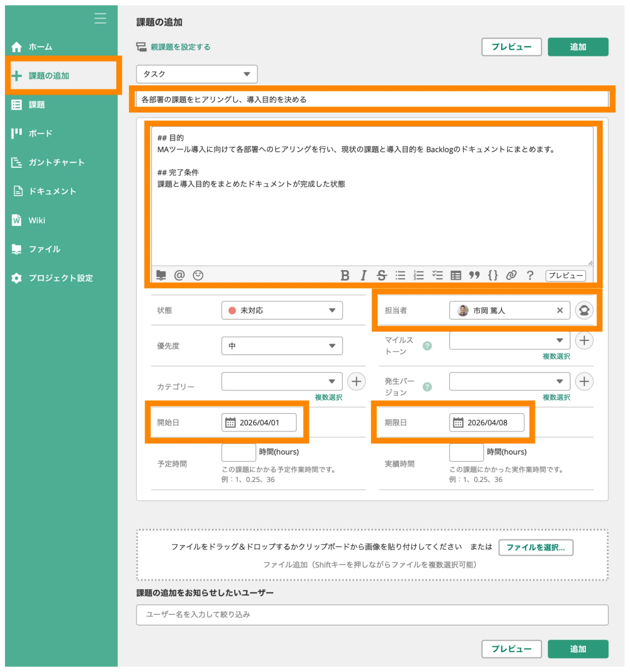Click the bottom 追加 button
This screenshot has width=630, height=672.
coord(578,649)
